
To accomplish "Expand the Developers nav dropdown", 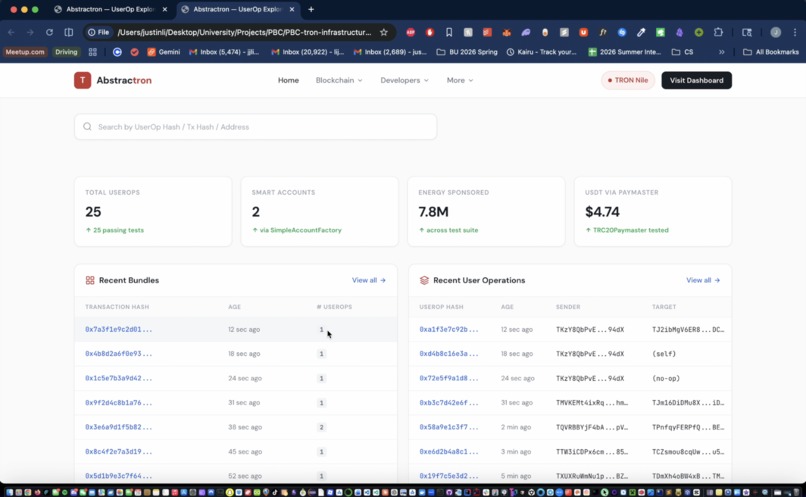I will [404, 80].
